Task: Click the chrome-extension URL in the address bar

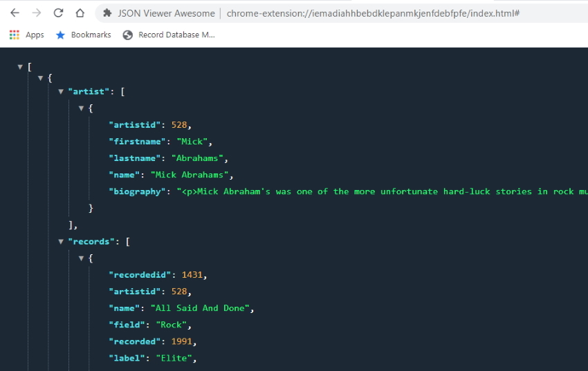Action: coord(373,14)
